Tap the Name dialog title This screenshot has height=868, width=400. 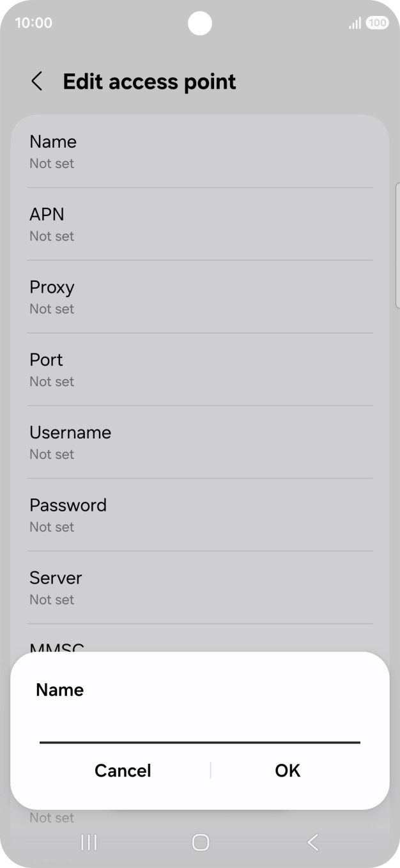click(x=59, y=690)
